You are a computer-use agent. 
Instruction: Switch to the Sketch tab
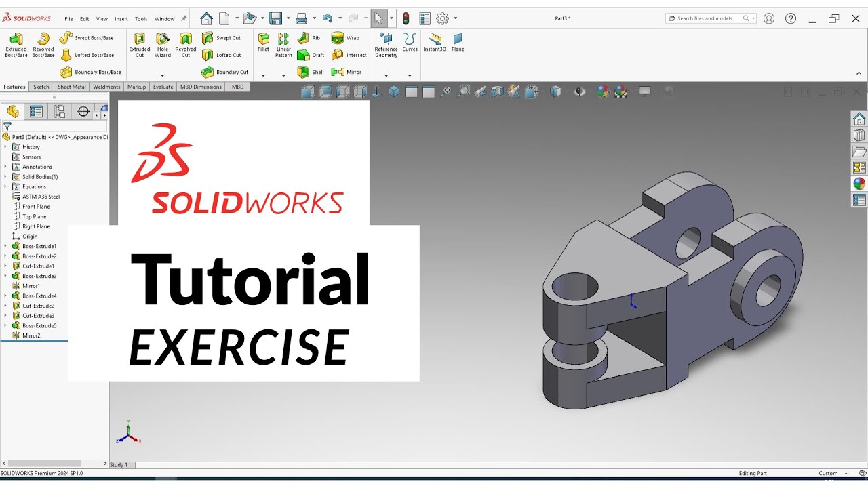pyautogui.click(x=41, y=87)
